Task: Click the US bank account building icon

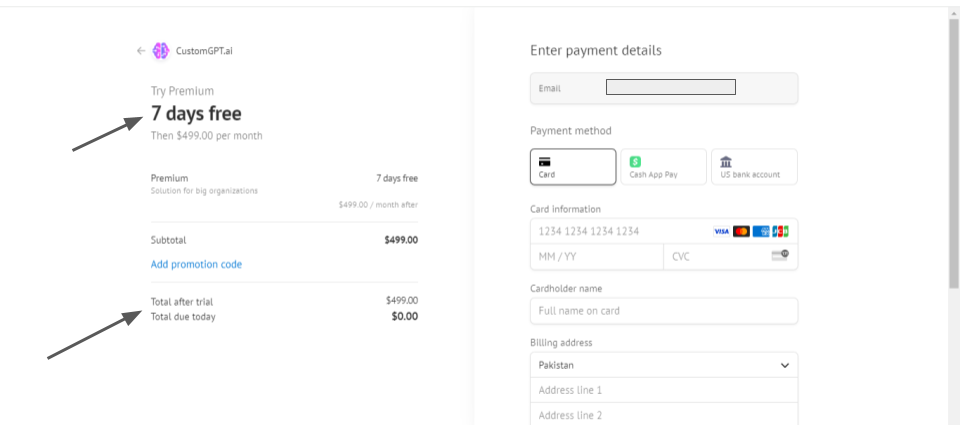Action: point(725,161)
